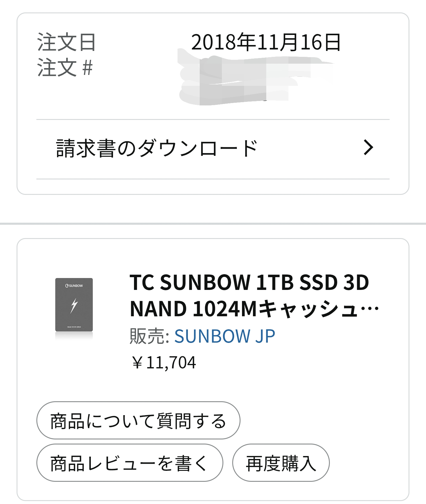Image resolution: width=426 pixels, height=504 pixels.
Task: Click the truncation ellipsis ending the product title
Action: (370, 309)
